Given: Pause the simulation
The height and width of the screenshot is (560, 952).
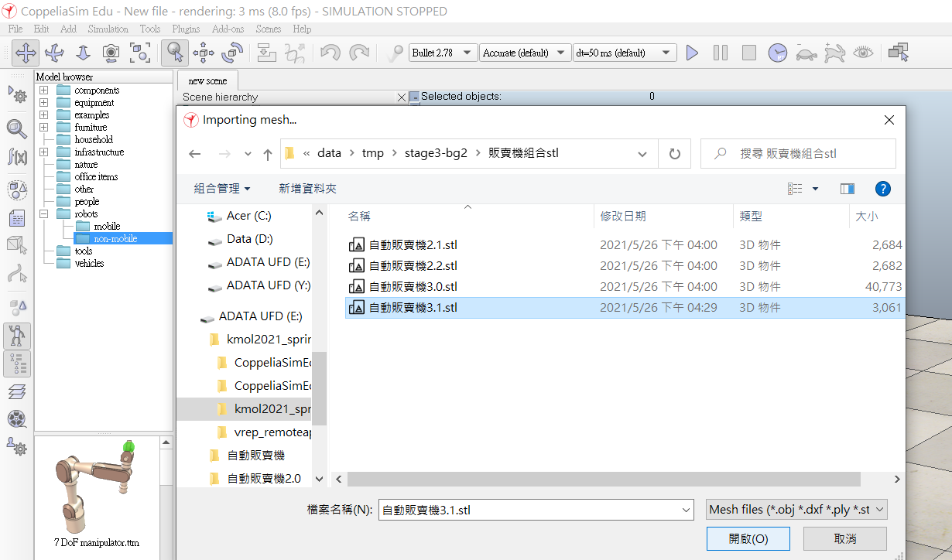Looking at the screenshot, I should [x=721, y=53].
